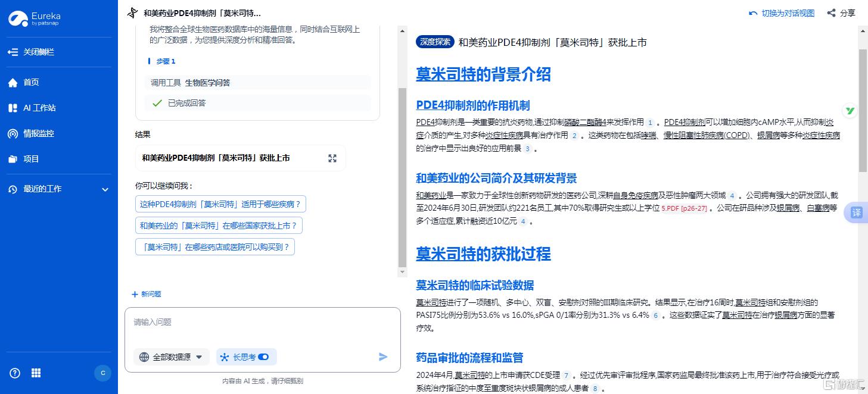Start a 新问题 new question
The height and width of the screenshot is (394, 868).
(146, 294)
